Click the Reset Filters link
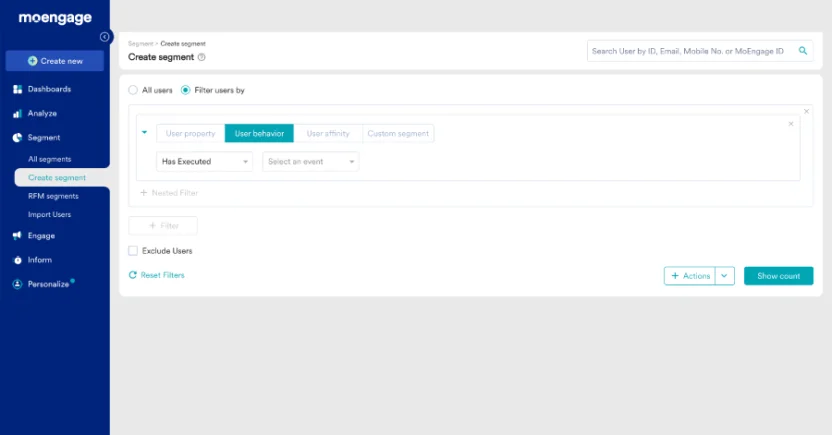The height and width of the screenshot is (435, 832). [x=162, y=275]
